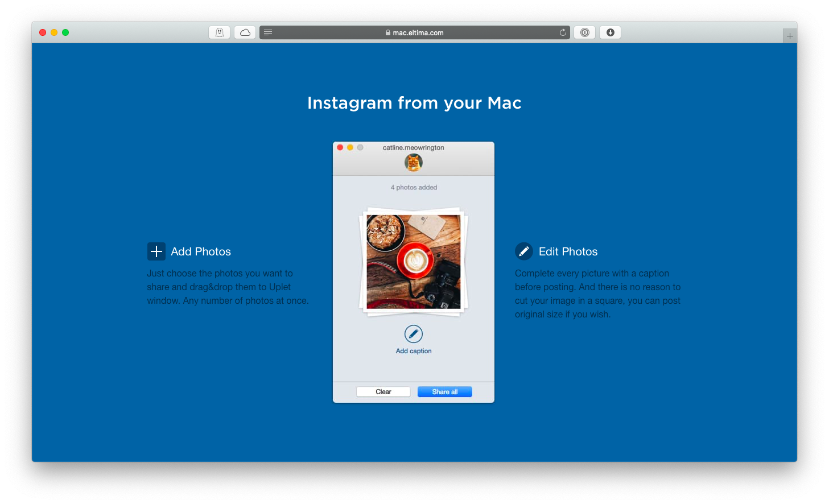
Task: Click the catline.meowrington profile avatar
Action: pos(414,163)
